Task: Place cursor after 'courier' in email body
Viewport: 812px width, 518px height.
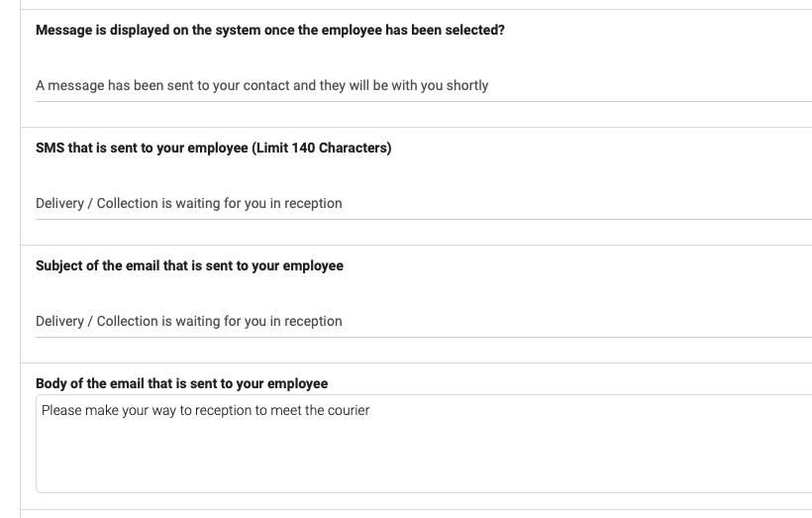Action: click(x=370, y=410)
